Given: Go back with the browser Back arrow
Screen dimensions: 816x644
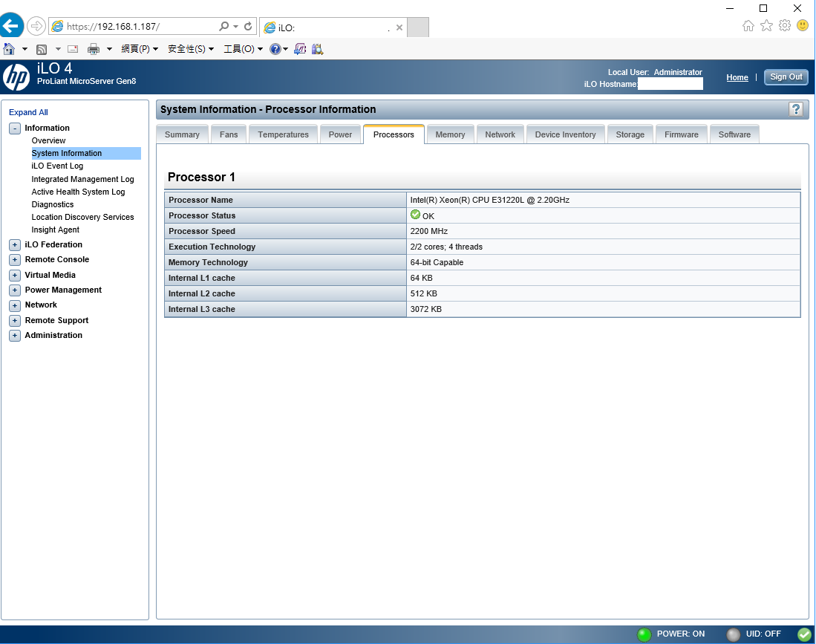Looking at the screenshot, I should pos(11,25).
